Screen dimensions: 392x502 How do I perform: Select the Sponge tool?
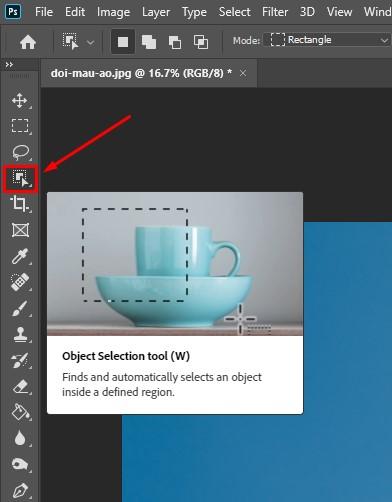coord(20,464)
